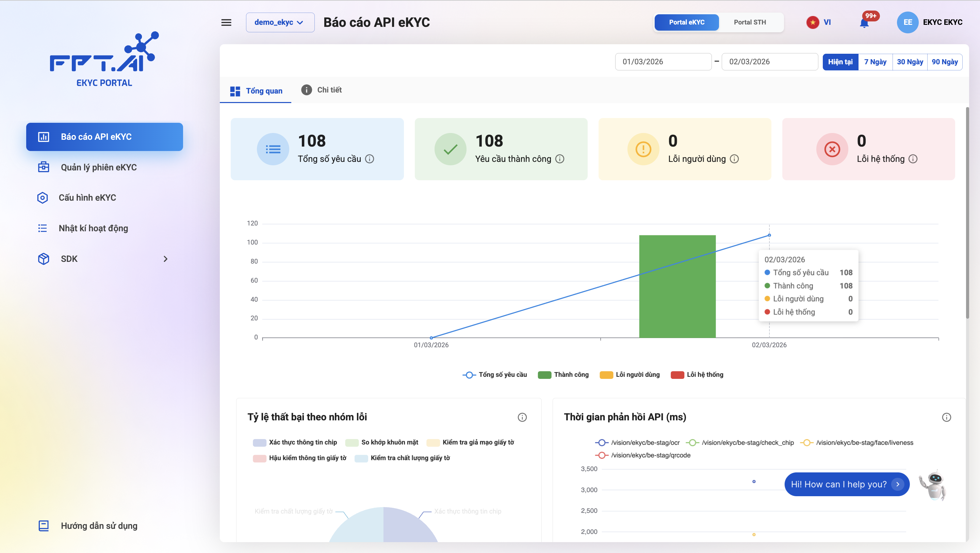Open the VI language selector
980x553 pixels.
pos(827,22)
